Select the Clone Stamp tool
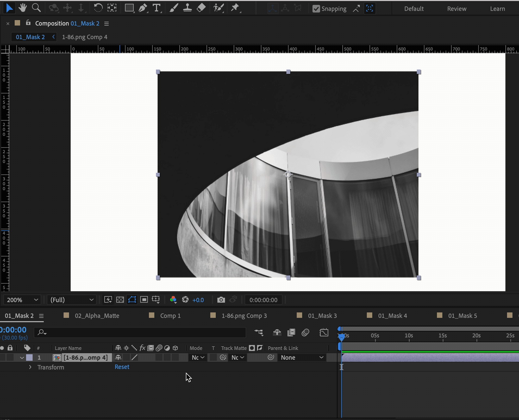 point(187,8)
